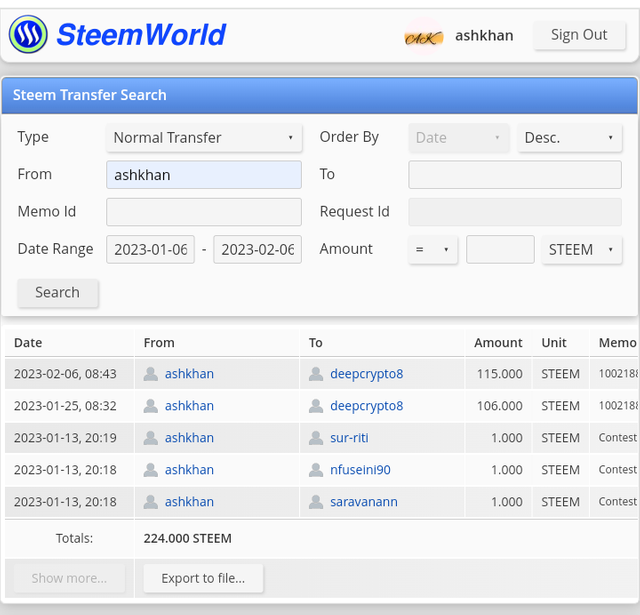The height and width of the screenshot is (615, 640).
Task: Open the Amount comparison operator dropdown
Action: [x=433, y=249]
